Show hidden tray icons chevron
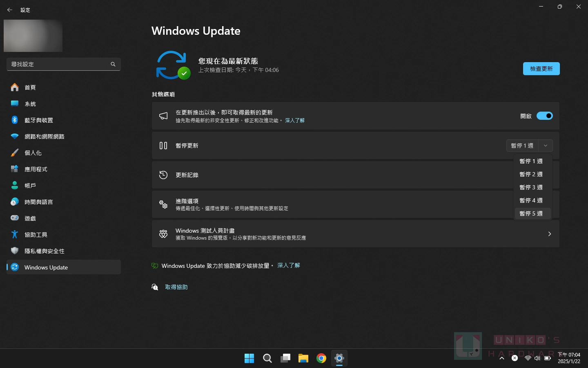Viewport: 588px width, 368px height. tap(502, 358)
